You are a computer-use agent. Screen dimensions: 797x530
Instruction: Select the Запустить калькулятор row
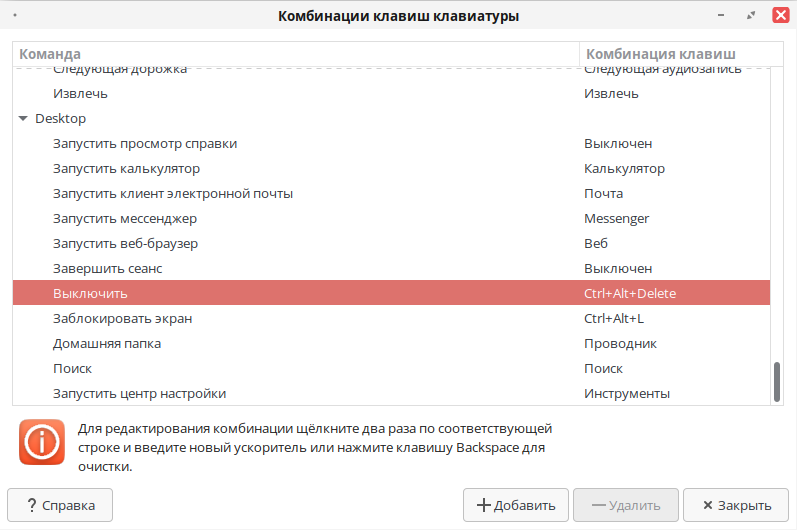[127, 168]
